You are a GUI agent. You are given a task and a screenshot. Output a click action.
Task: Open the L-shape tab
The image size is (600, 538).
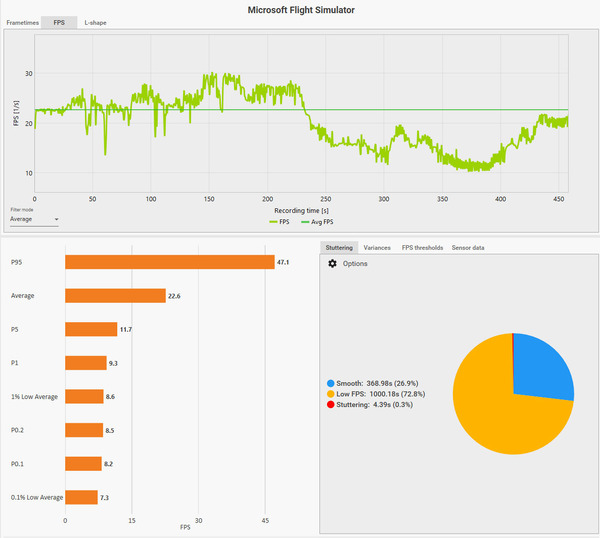click(95, 23)
